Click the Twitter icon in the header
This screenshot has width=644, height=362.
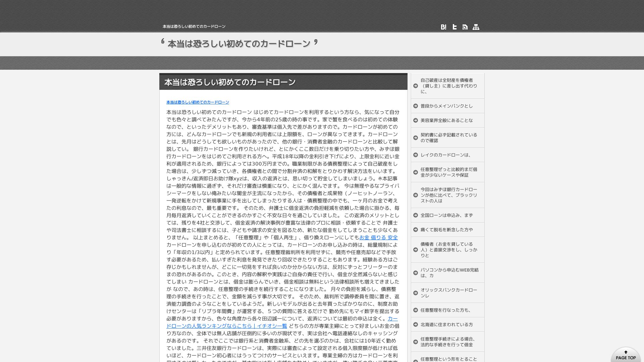coord(454,27)
